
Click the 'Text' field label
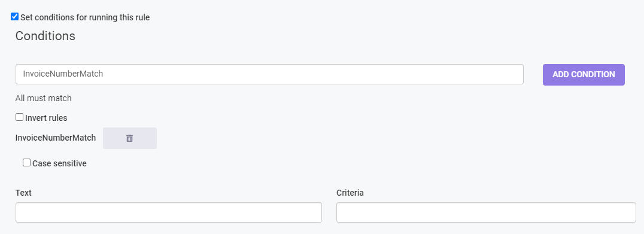pyautogui.click(x=23, y=193)
